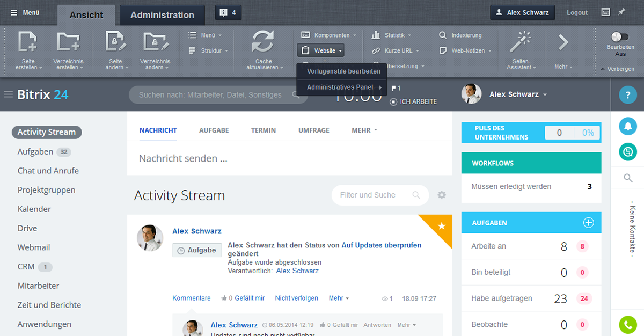Click the Mehr chevron arrow icon

(563, 42)
